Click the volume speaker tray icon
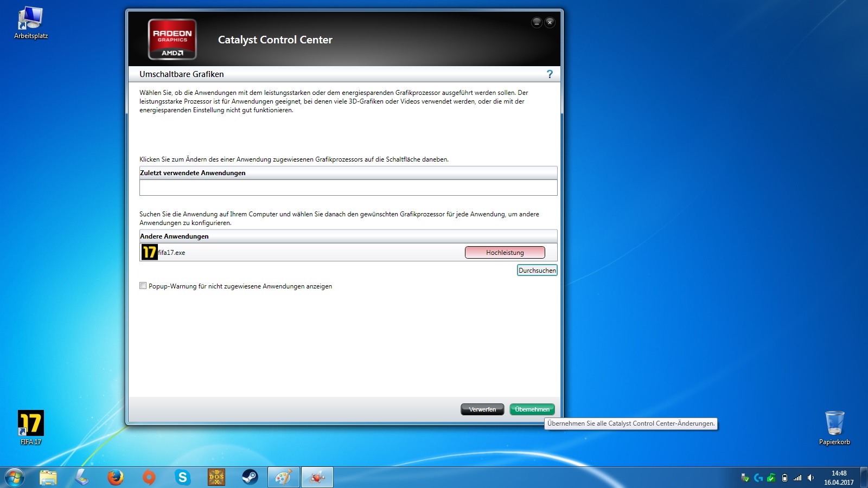This screenshot has height=488, width=868. [810, 478]
